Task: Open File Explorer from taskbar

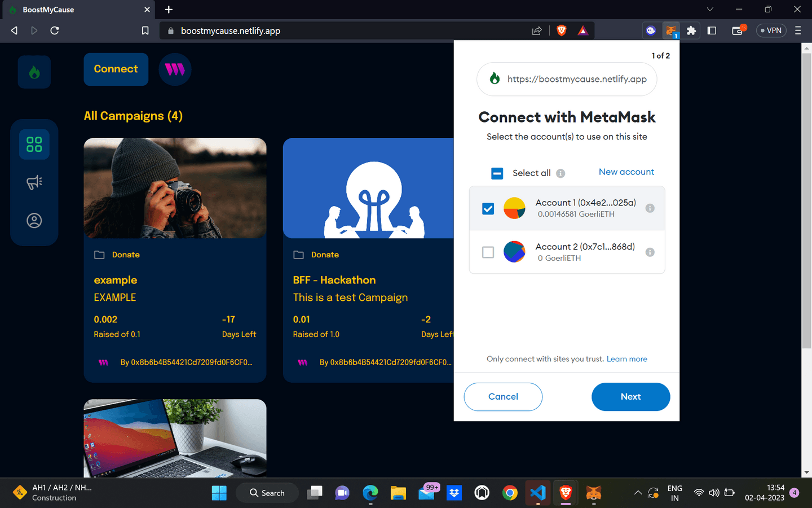Action: [x=398, y=493]
